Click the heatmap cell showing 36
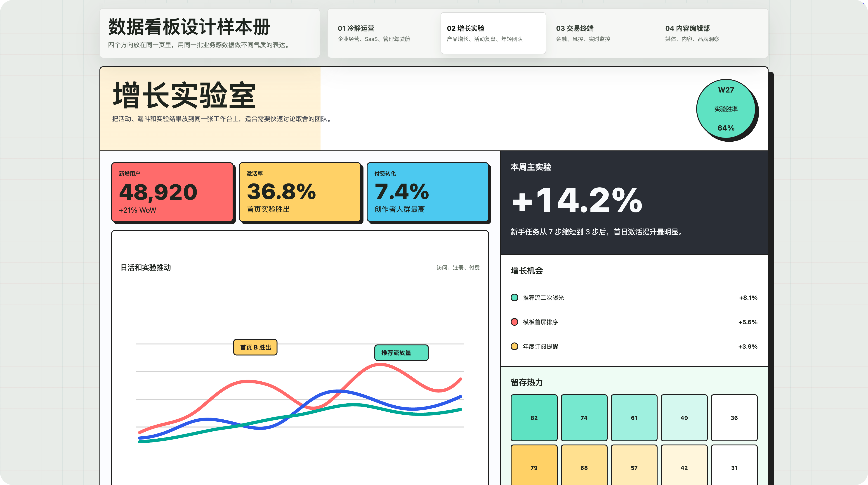 point(734,418)
